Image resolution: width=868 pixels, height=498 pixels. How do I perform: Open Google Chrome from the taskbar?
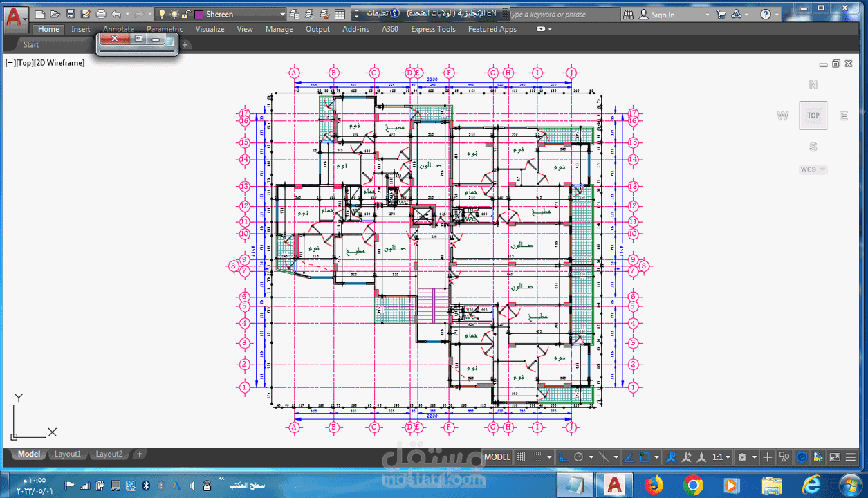694,485
